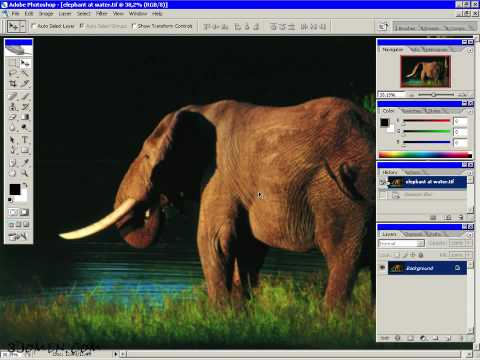Enable Auto Select Layer checkbox
480x360 pixels.
34,26
